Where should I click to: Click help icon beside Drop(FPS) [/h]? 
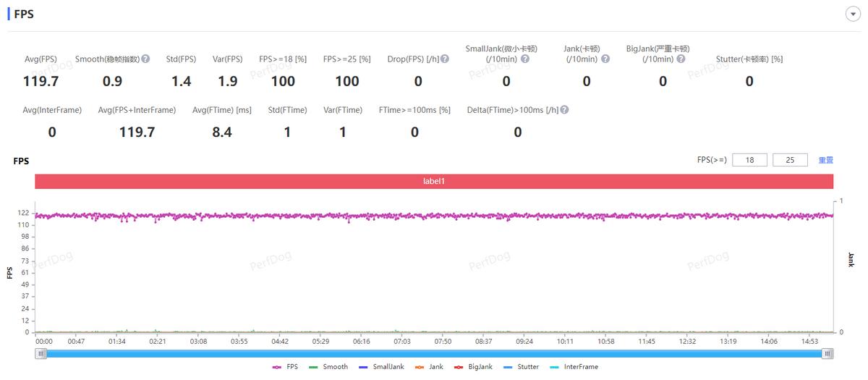tap(445, 59)
